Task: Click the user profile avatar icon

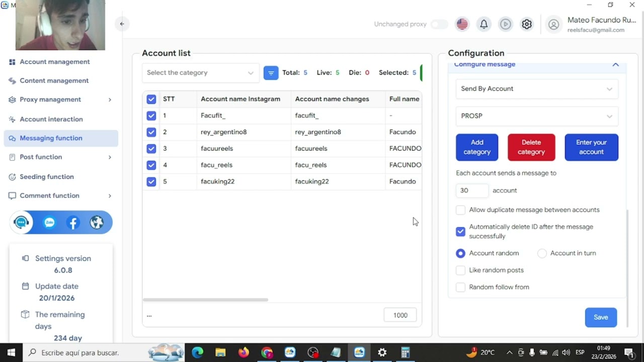Action: tap(553, 24)
